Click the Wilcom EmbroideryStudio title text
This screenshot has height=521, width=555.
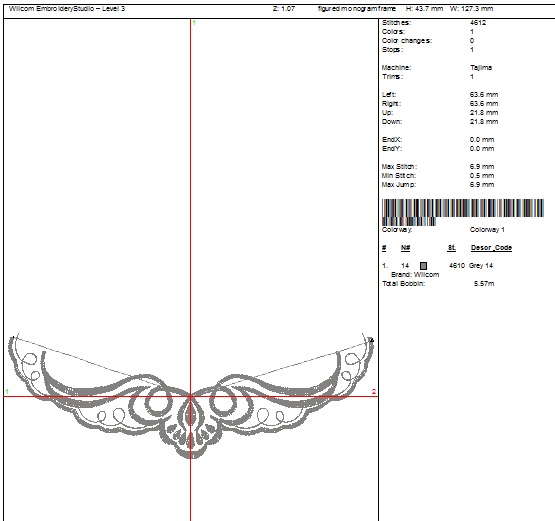pos(67,8)
